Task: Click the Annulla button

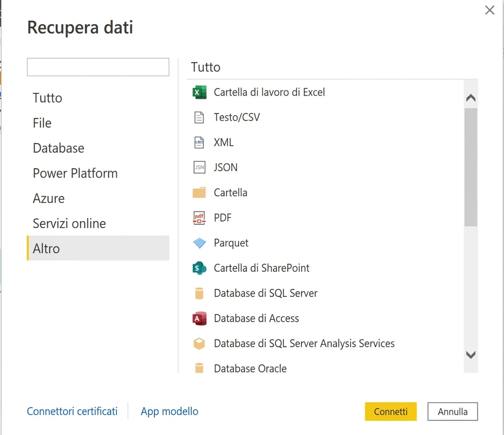Action: click(x=453, y=411)
